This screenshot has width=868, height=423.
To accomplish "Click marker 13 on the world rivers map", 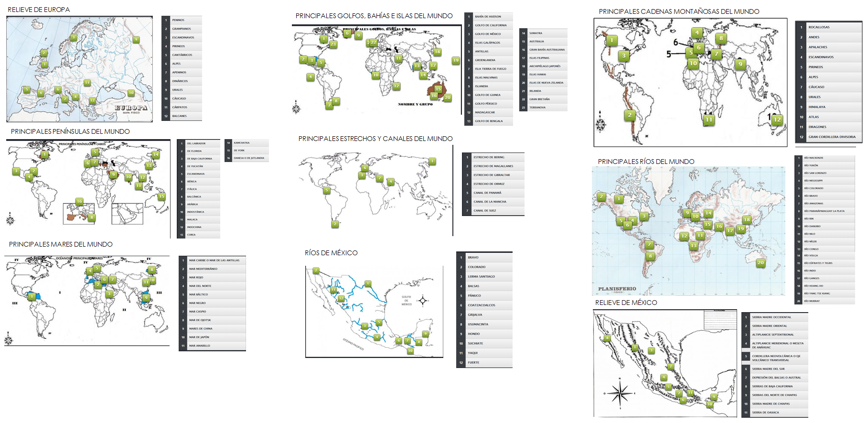I will pyautogui.click(x=693, y=246).
